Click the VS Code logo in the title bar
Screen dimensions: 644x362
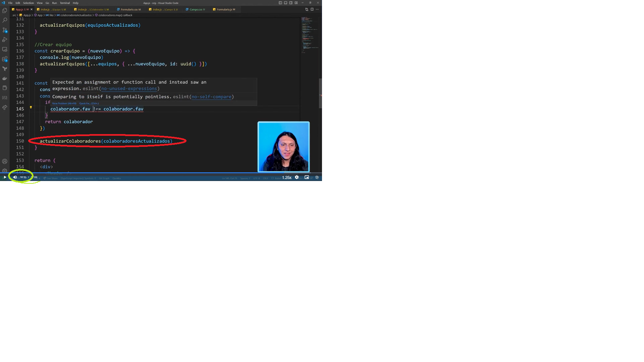pyautogui.click(x=3, y=3)
